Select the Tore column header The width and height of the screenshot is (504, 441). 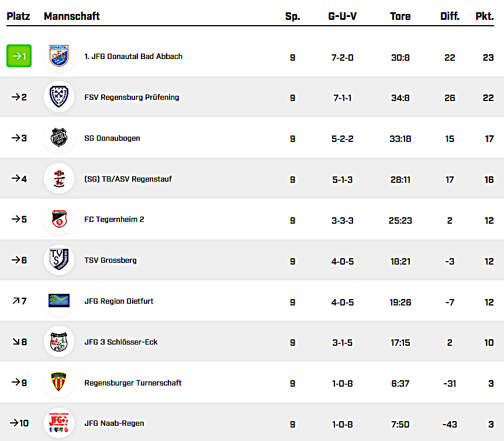401,16
